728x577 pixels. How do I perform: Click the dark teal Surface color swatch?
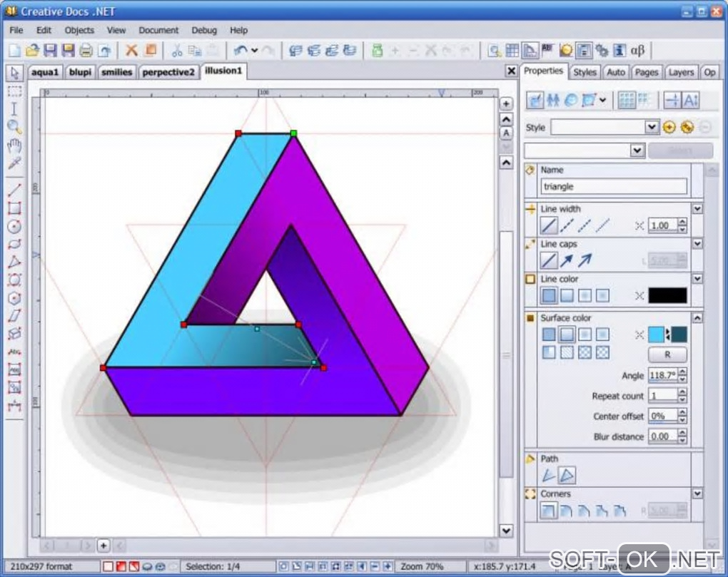pyautogui.click(x=679, y=335)
